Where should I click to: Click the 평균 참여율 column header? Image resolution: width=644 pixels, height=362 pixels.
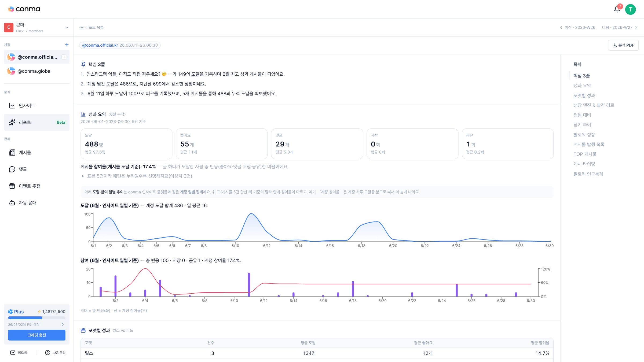coord(540,343)
